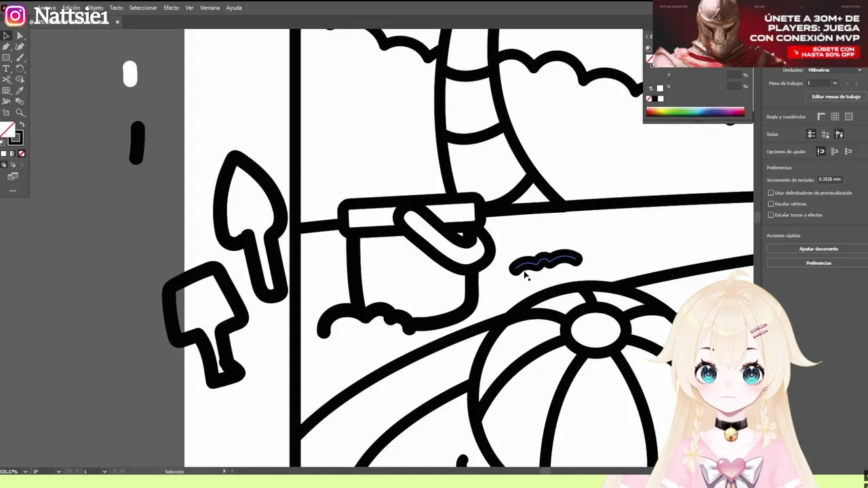The image size is (868, 488).
Task: Toggle snap to grid option
Action: pos(848,152)
